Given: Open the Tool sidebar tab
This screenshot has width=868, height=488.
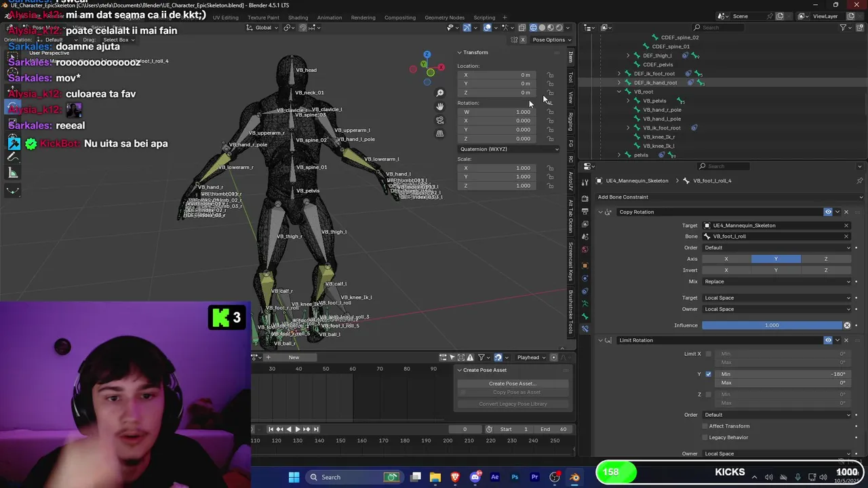Looking at the screenshot, I should click(571, 77).
